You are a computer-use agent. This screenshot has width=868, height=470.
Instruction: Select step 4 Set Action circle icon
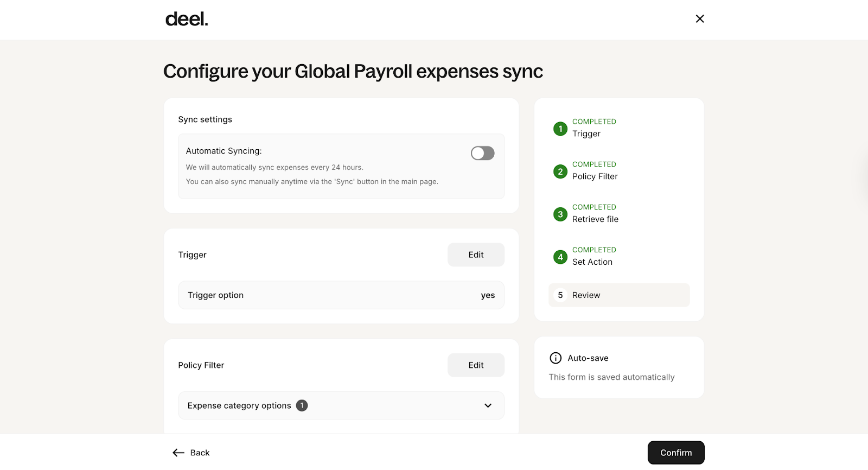click(560, 257)
